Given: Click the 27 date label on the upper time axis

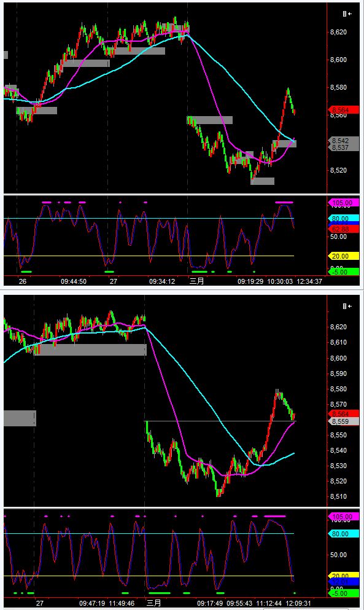Looking at the screenshot, I should tap(113, 281).
